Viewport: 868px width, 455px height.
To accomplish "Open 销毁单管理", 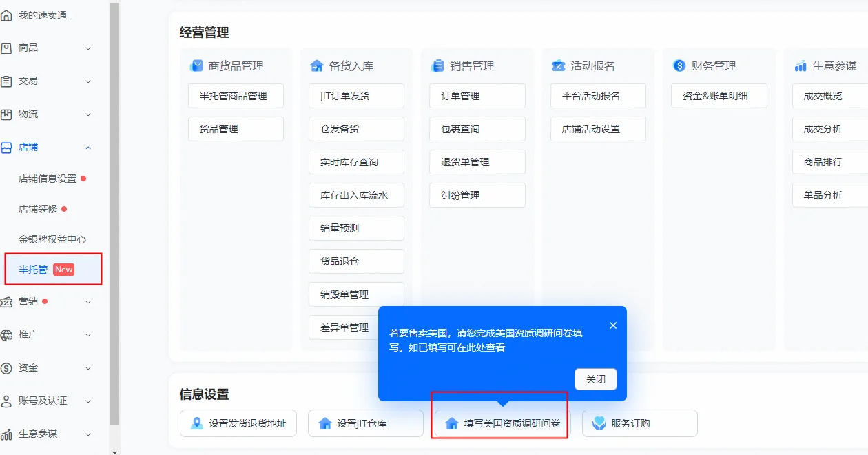I will point(356,294).
